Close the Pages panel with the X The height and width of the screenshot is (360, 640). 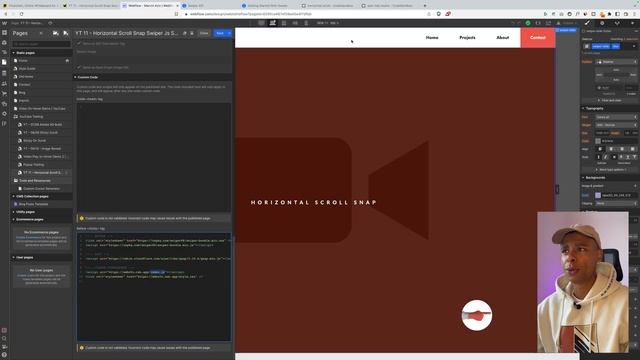(41, 33)
